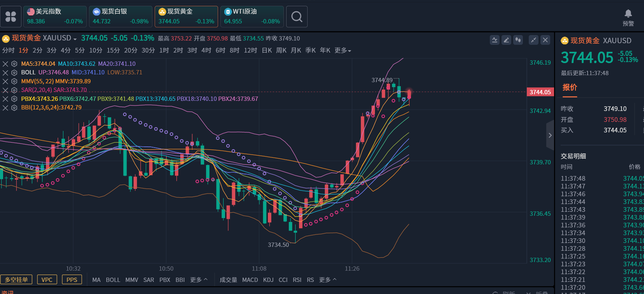Toggle PBX main indicator
The image size is (644, 294).
165,280
